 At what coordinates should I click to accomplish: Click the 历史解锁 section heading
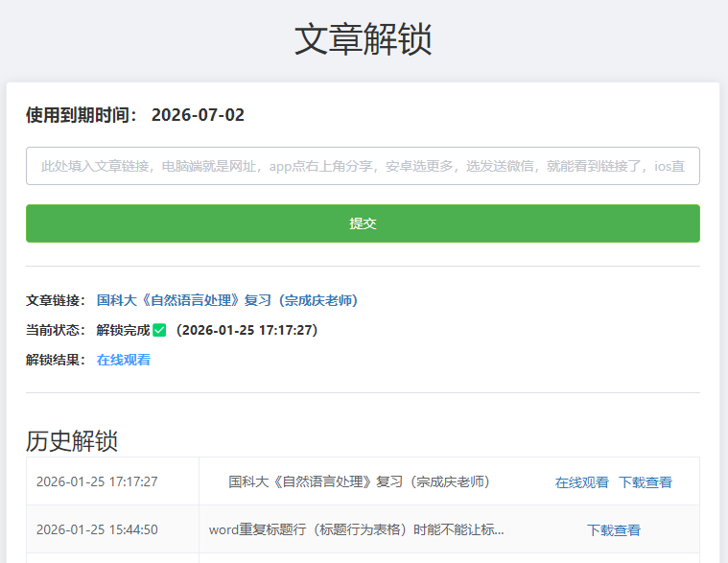[x=72, y=440]
